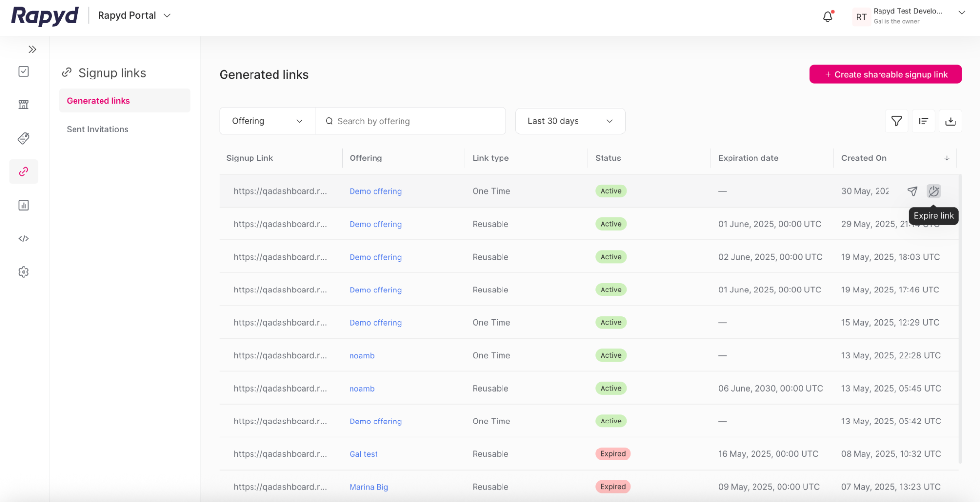Open the filter icon above the table

point(896,121)
